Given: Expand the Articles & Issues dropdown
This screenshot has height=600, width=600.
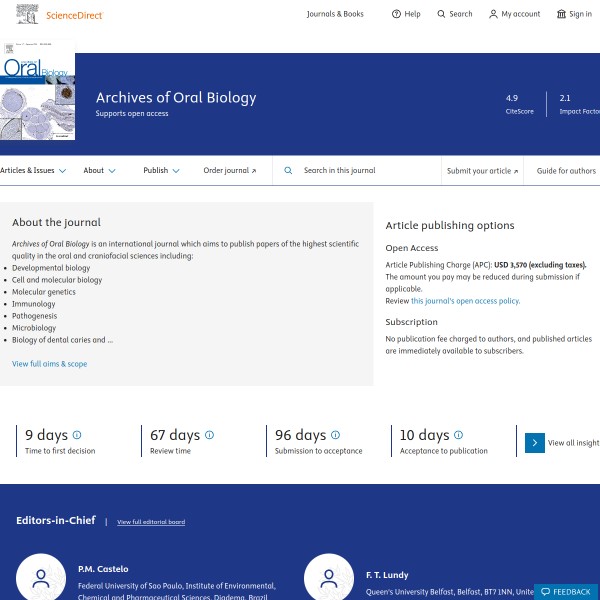Looking at the screenshot, I should [x=33, y=171].
